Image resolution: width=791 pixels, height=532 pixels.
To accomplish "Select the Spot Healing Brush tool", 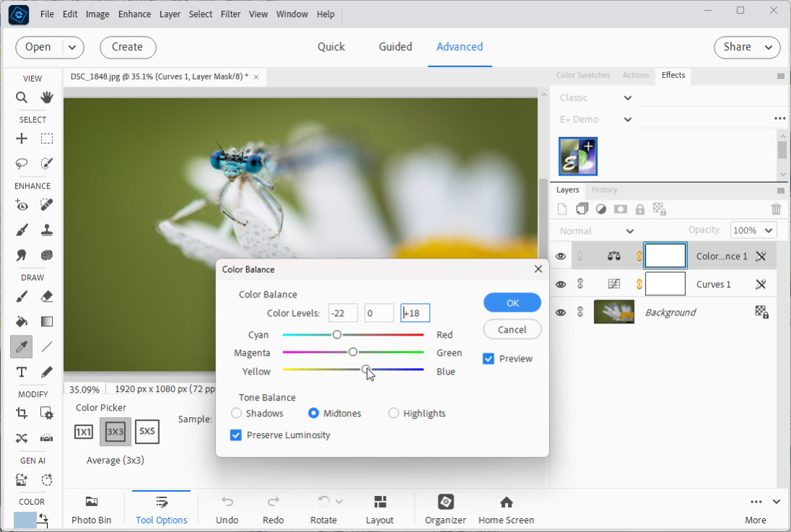I will click(x=47, y=205).
